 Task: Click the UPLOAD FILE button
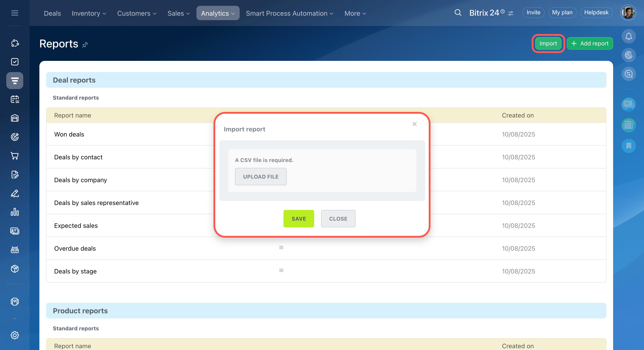click(260, 177)
